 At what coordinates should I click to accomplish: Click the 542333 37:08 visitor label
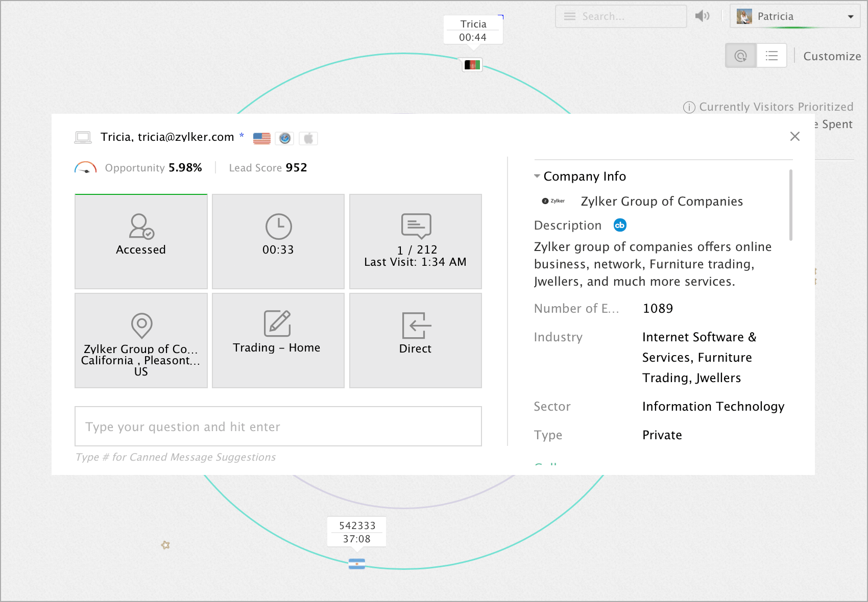point(357,532)
